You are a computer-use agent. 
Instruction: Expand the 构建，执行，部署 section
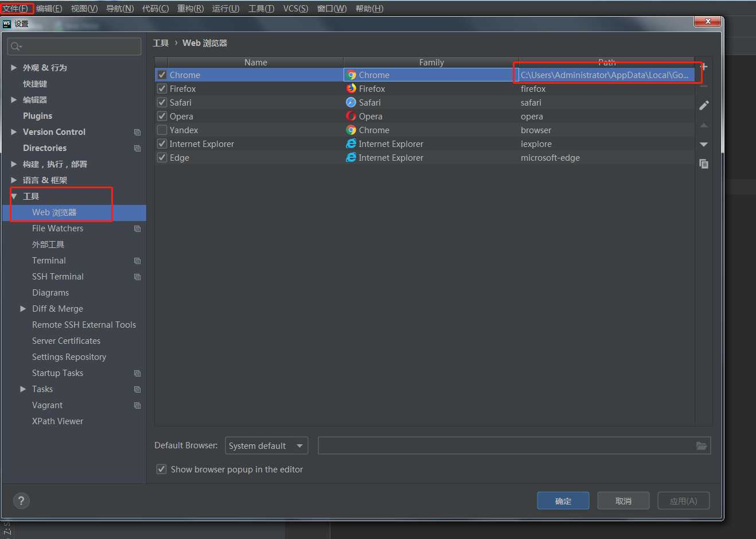point(14,164)
